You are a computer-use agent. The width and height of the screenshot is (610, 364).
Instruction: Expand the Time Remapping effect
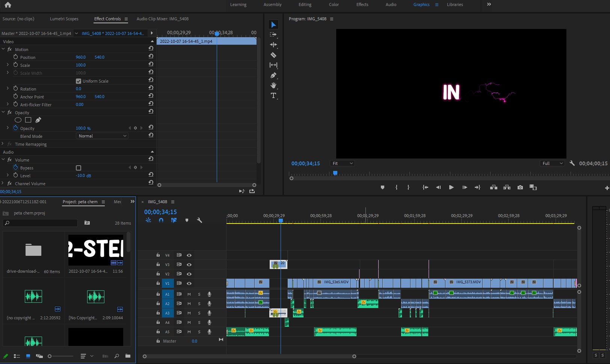pos(3,144)
